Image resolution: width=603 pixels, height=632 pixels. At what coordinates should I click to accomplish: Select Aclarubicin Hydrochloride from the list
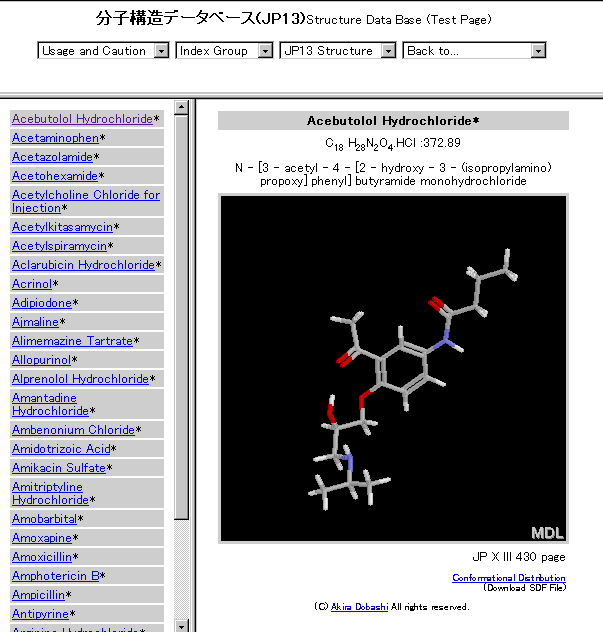pos(83,265)
